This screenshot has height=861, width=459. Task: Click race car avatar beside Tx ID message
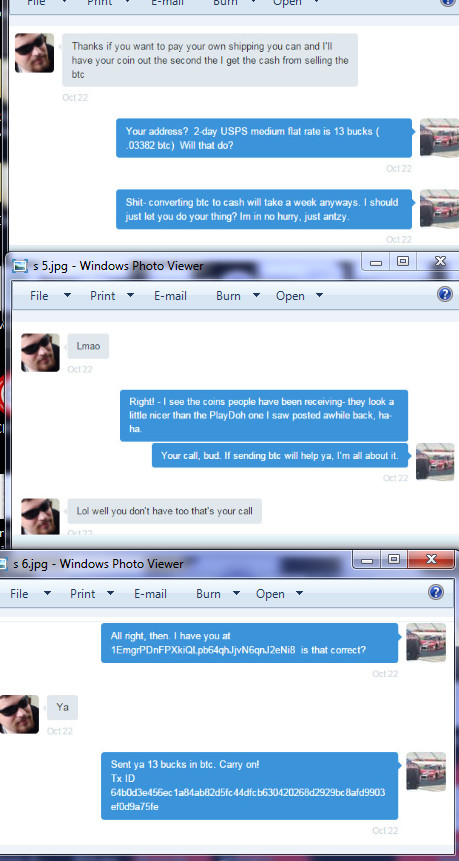[x=426, y=771]
